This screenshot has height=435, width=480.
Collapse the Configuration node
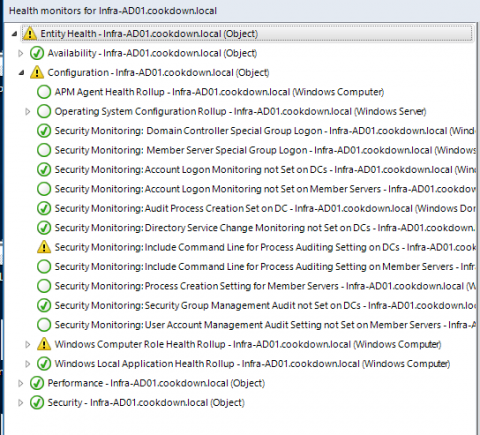[21, 72]
